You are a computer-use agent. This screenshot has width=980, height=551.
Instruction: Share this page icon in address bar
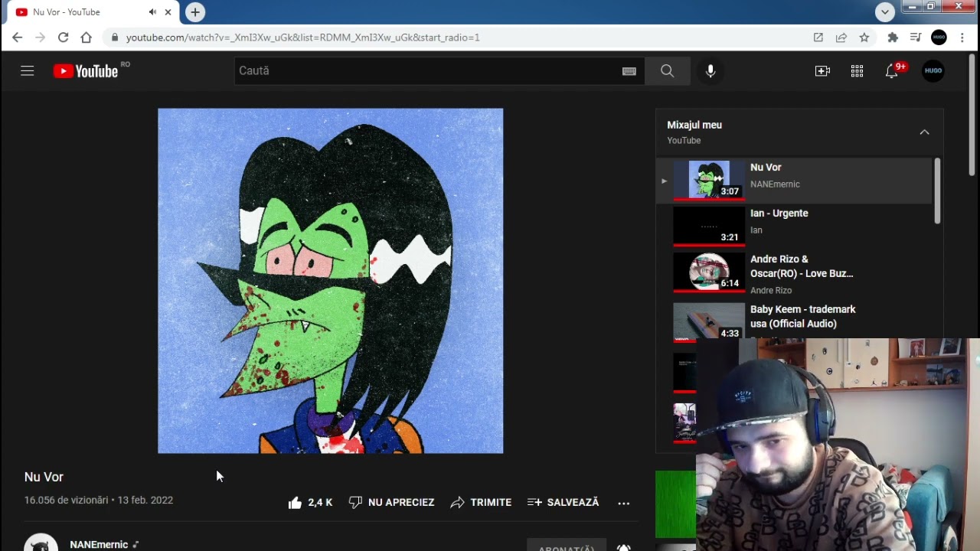coord(841,37)
